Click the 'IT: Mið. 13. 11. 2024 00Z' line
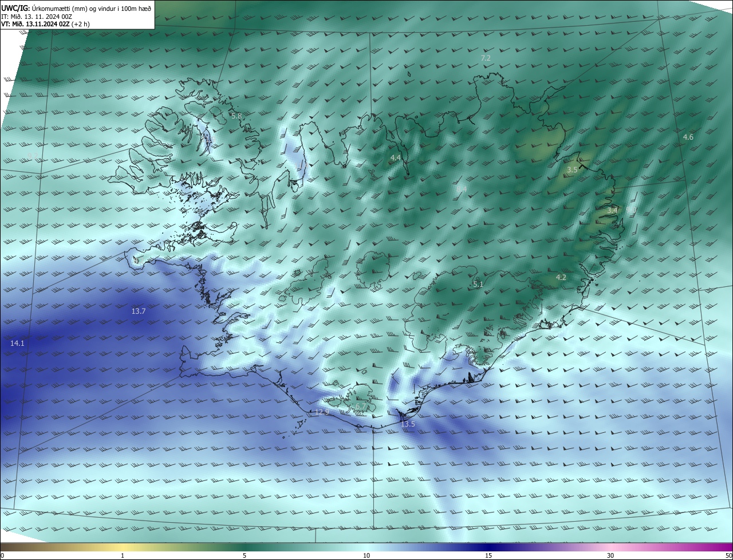The height and width of the screenshot is (560, 733). [37, 17]
